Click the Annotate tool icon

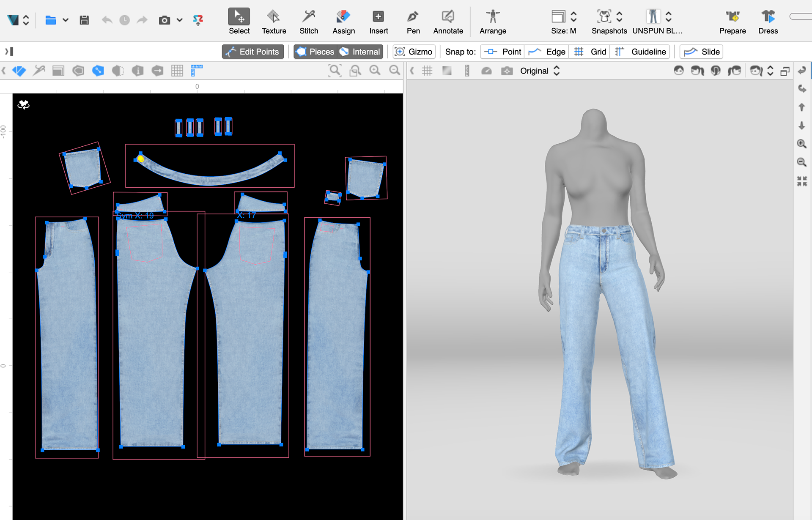(x=448, y=17)
